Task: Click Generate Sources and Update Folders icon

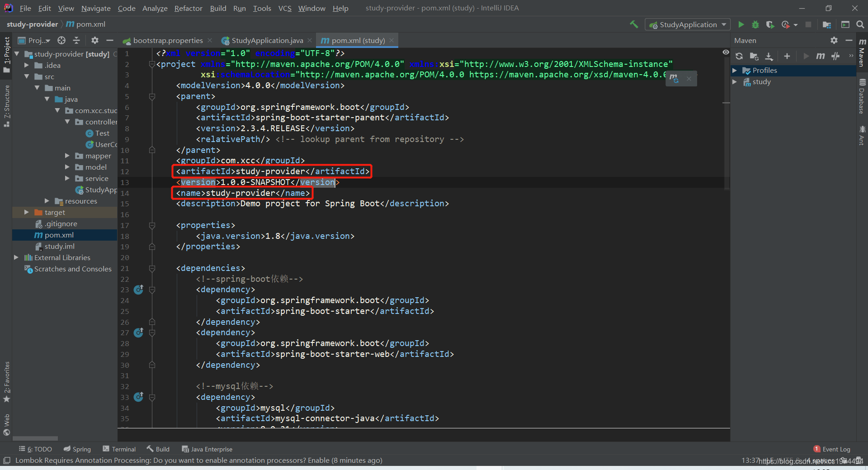Action: point(754,56)
